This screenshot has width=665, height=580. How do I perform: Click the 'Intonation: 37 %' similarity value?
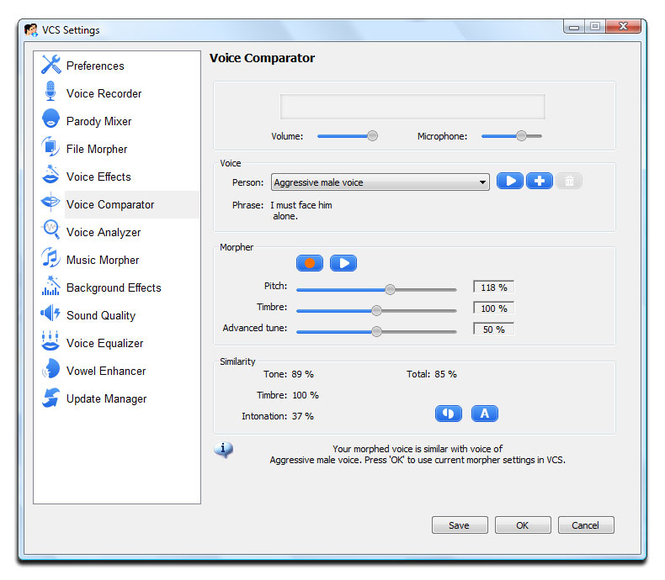(278, 416)
